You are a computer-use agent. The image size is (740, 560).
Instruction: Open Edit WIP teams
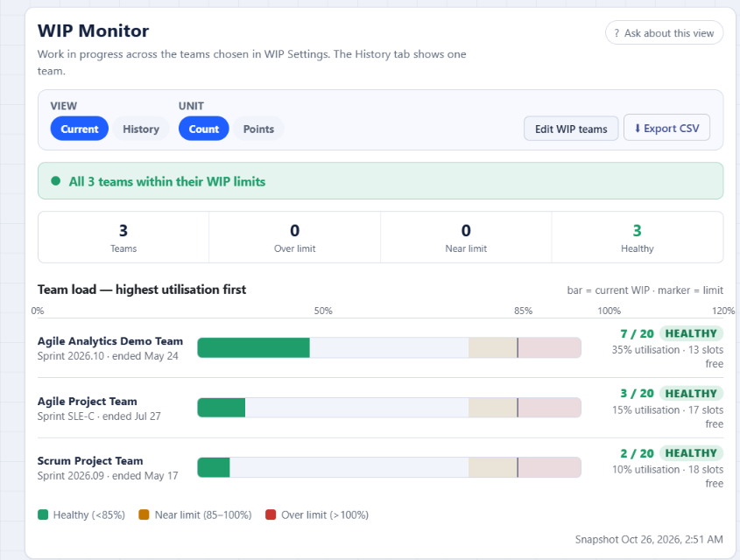571,129
